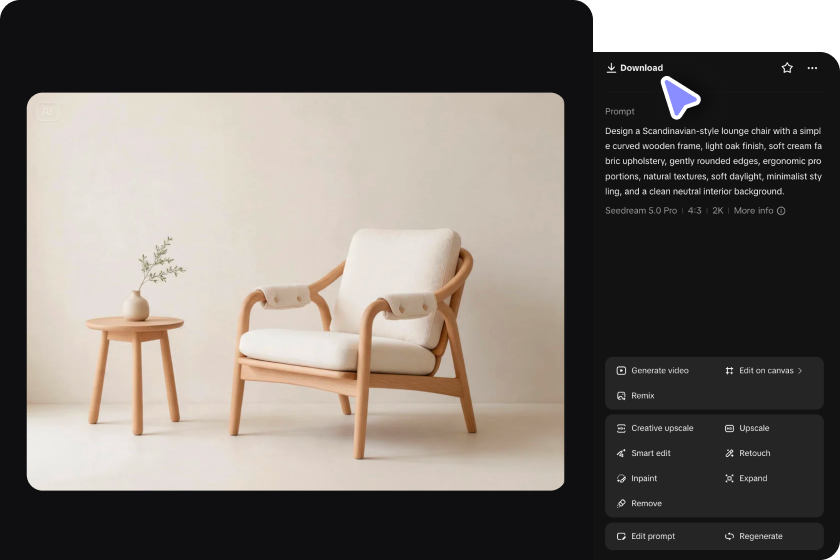The image size is (840, 560).
Task: Click the prompt description text
Action: tap(713, 161)
